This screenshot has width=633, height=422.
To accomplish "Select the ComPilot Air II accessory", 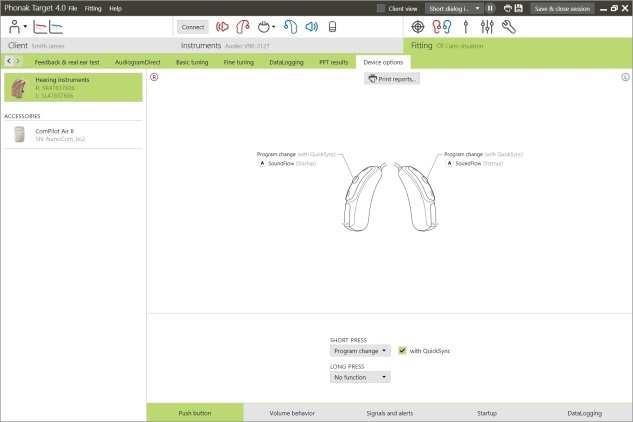I will (73, 134).
